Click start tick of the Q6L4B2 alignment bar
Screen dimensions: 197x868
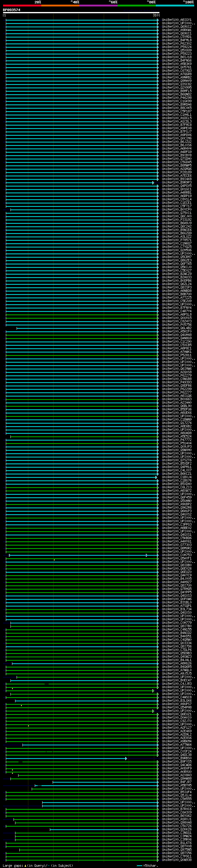(x=17, y=328)
